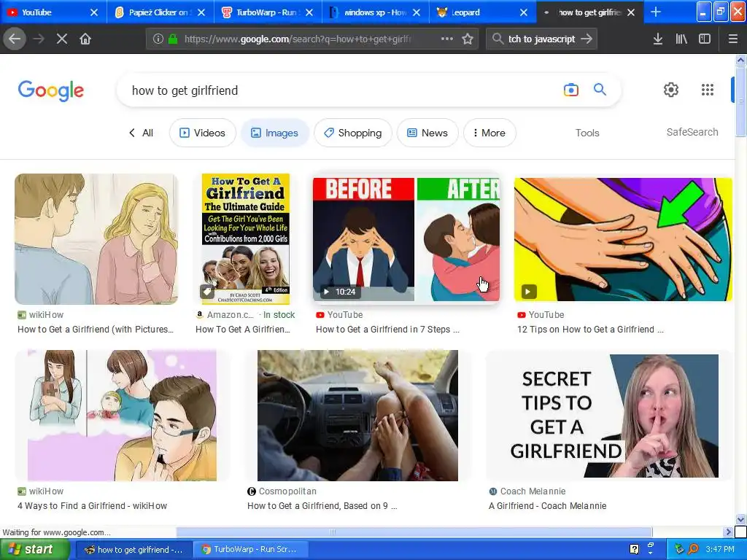Expand the More filters dropdown
The width and height of the screenshot is (747, 560).
(x=489, y=133)
